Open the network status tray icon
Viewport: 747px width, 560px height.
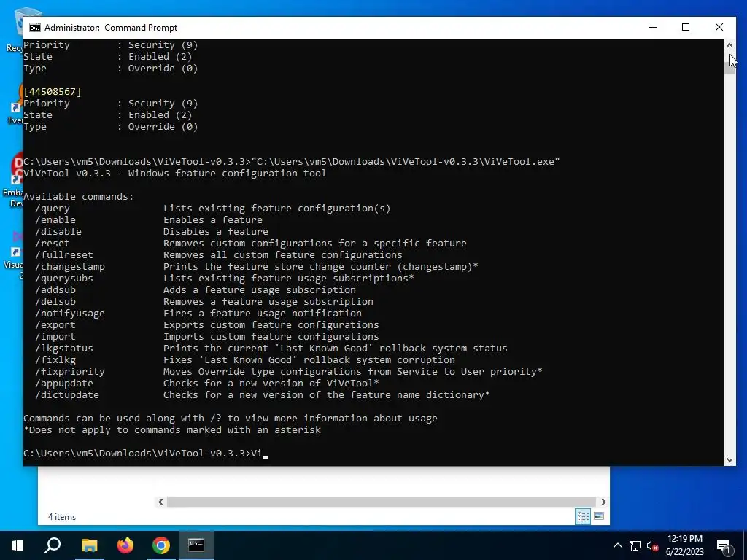(x=635, y=545)
